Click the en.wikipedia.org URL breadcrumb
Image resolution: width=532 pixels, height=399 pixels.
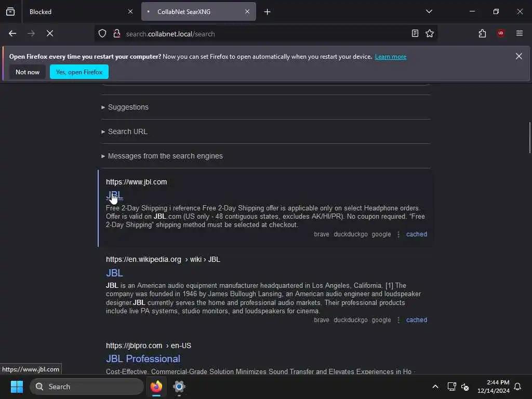(x=163, y=260)
